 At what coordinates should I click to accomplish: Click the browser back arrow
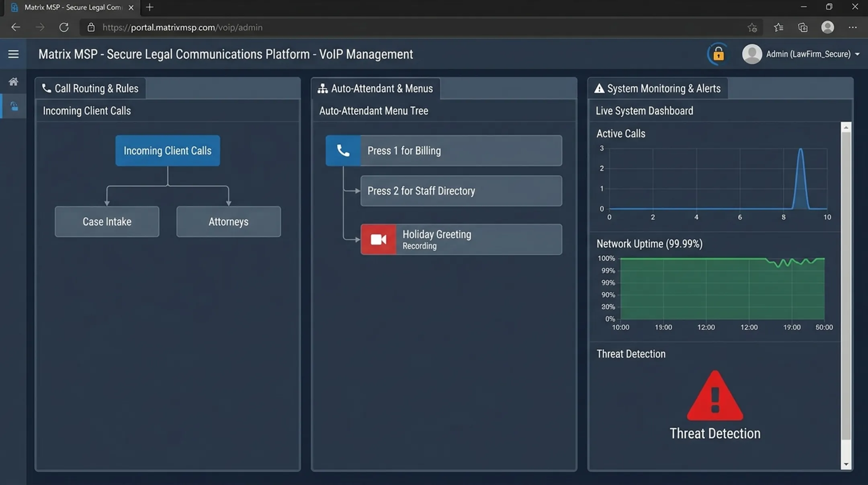point(16,27)
